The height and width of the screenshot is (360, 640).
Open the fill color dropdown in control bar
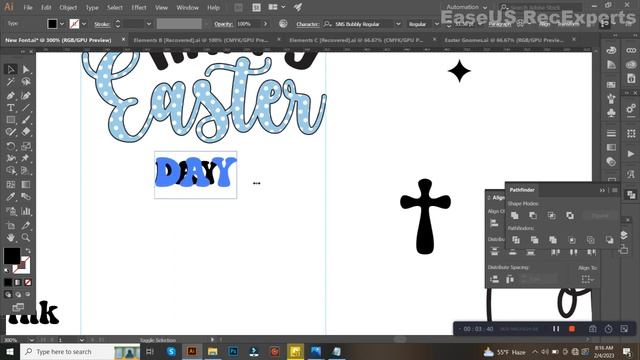[62, 24]
